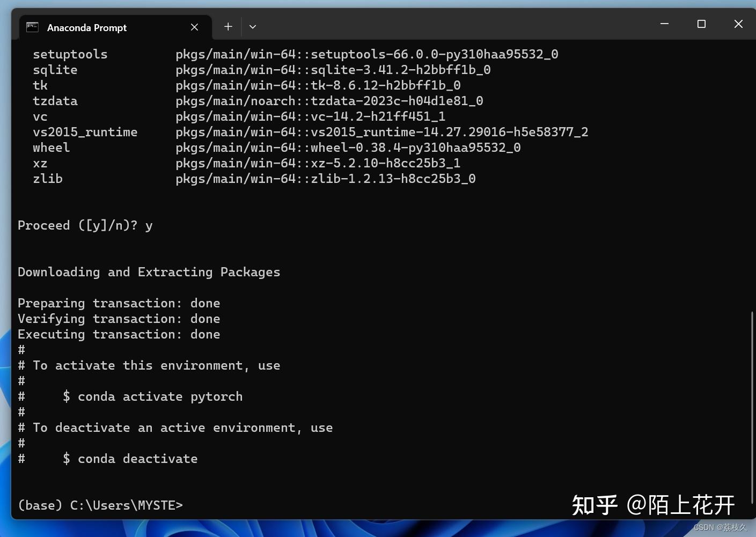
Task: Click the tzdata noarch package path
Action: 329,101
